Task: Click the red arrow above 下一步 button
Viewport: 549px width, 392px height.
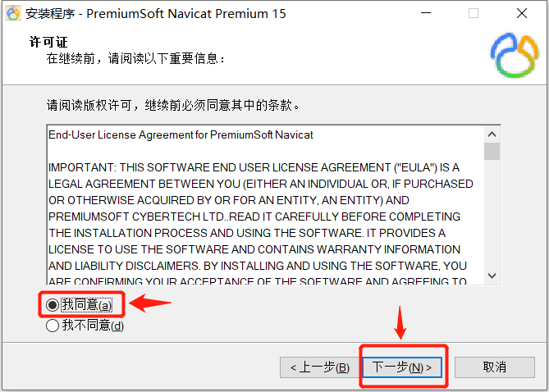Action: click(x=400, y=322)
